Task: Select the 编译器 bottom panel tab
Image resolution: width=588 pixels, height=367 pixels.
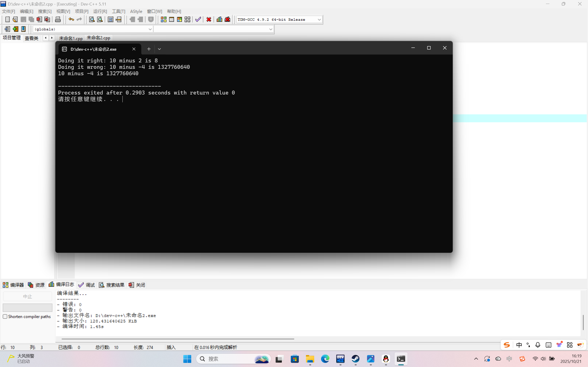Action: 13,285
